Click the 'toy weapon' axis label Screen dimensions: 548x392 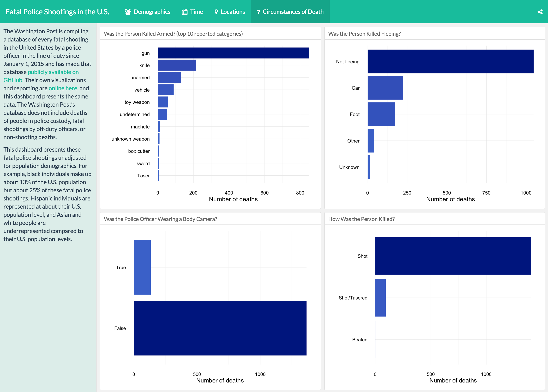click(x=137, y=102)
